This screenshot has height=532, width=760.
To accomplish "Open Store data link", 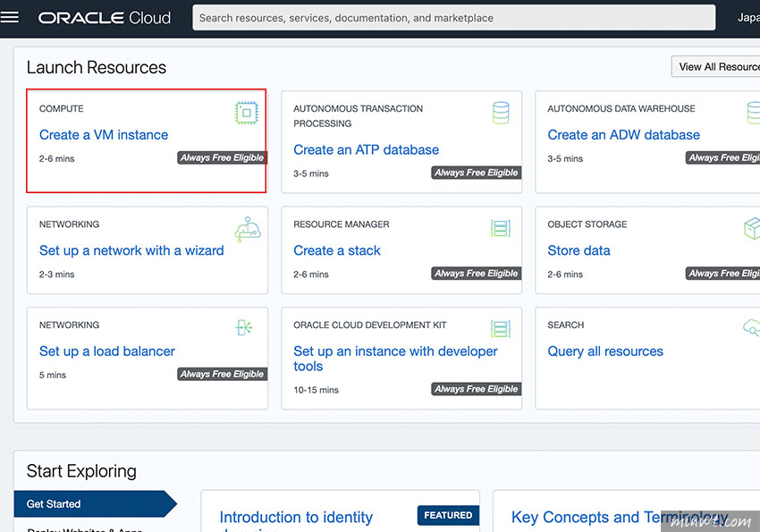I will (578, 250).
